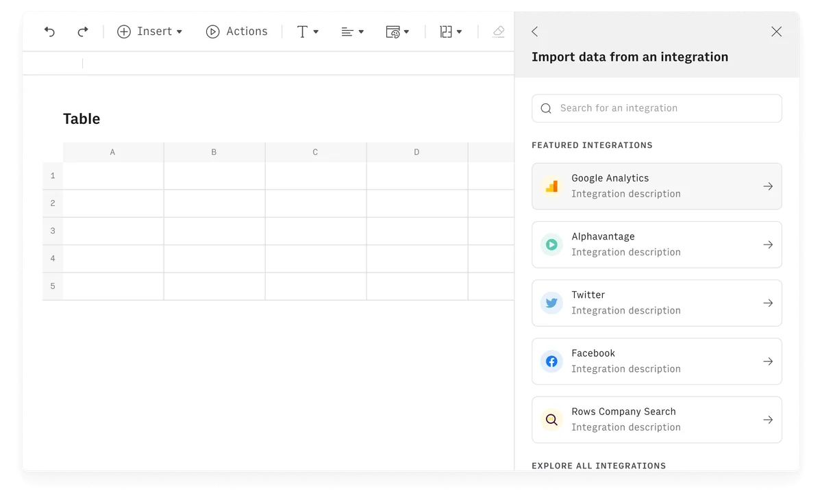Click the Alphavantage integration icon

551,244
